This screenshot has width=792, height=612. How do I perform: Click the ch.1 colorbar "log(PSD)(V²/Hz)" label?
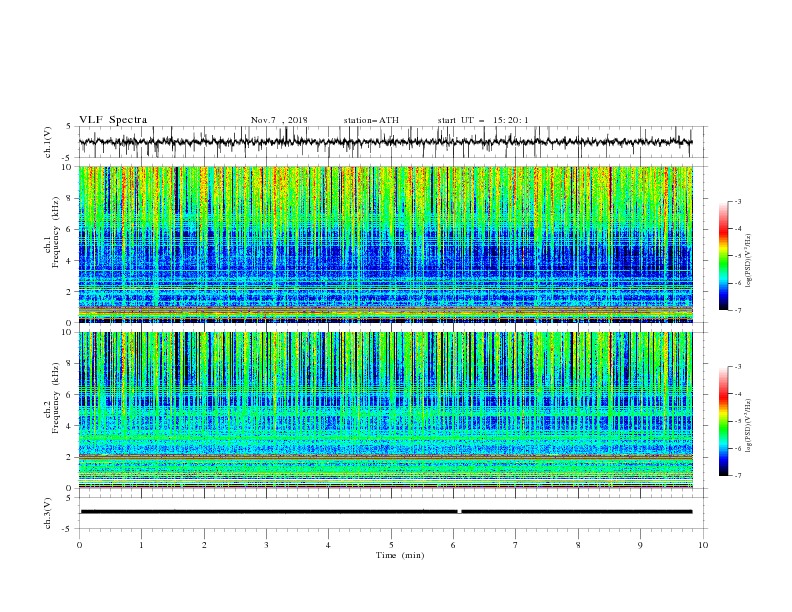click(749, 261)
